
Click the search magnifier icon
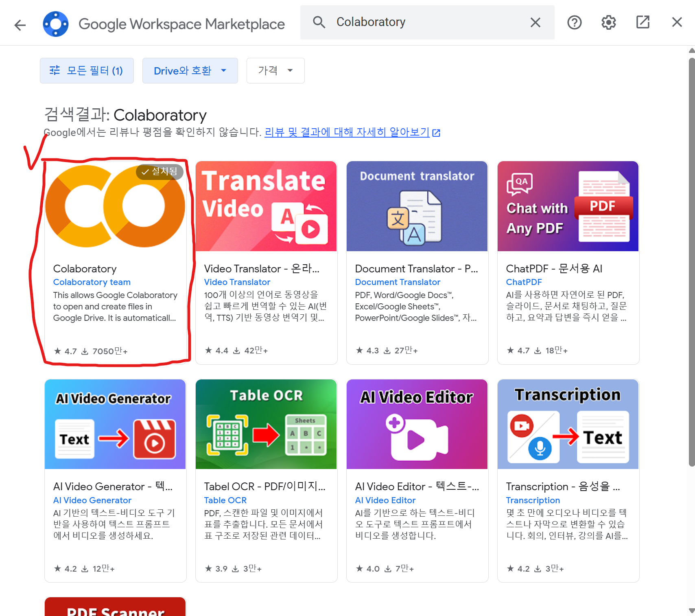[x=319, y=22]
